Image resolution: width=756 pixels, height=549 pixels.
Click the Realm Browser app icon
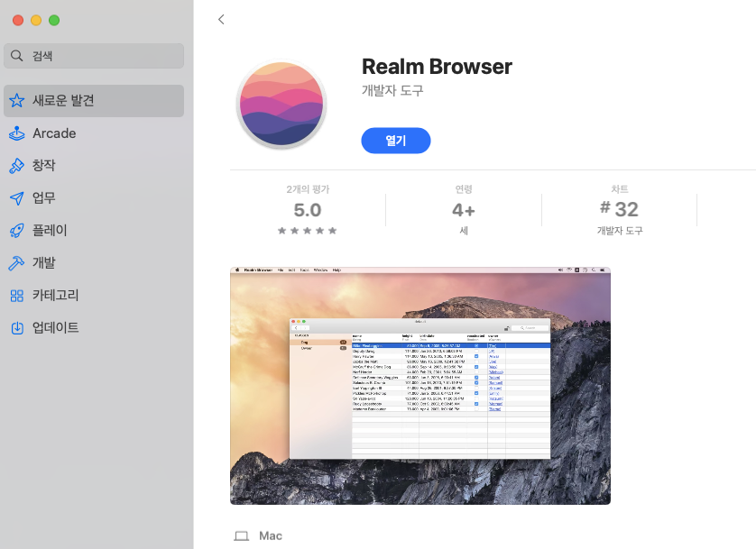pyautogui.click(x=281, y=104)
